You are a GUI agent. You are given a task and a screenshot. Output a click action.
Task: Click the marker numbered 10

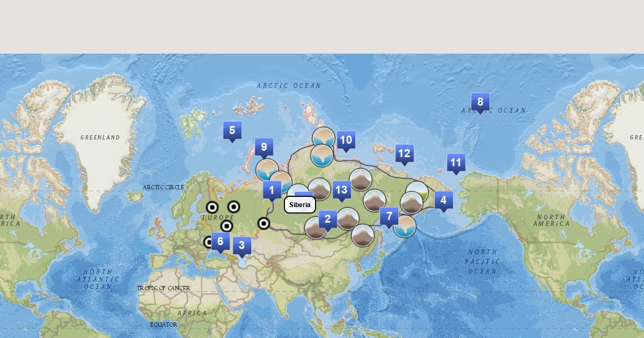point(346,141)
